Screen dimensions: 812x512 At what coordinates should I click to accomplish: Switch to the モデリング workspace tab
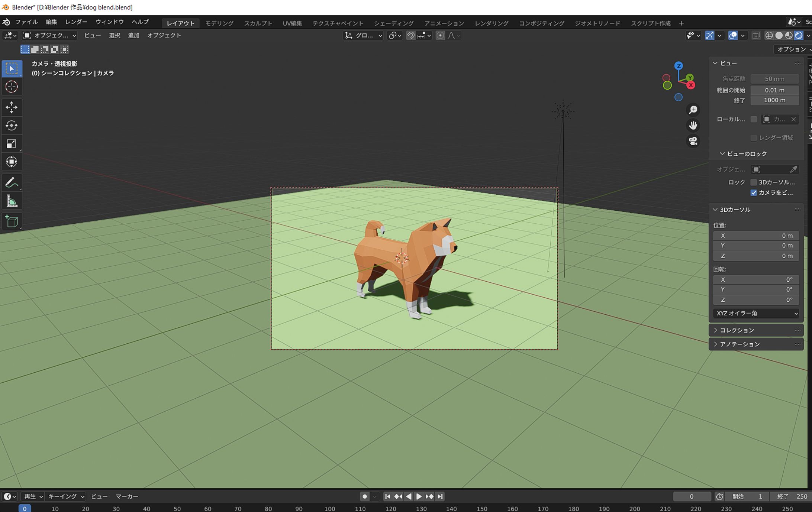pos(219,23)
